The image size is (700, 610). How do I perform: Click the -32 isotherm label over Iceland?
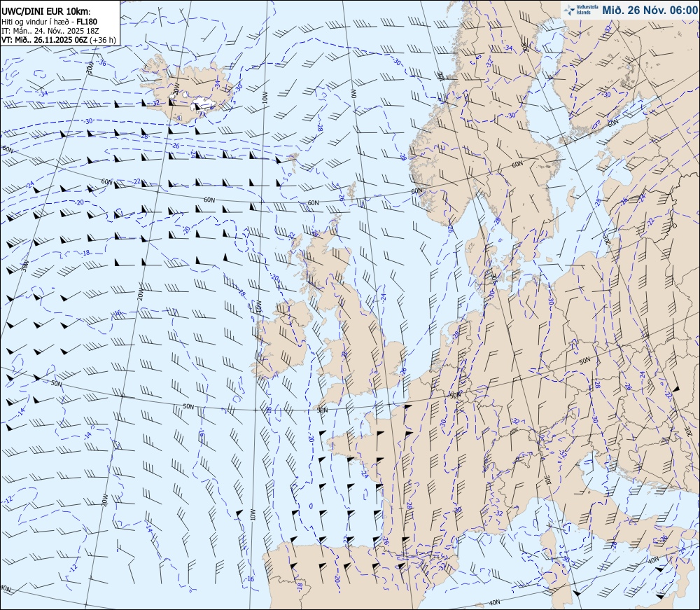click(x=155, y=103)
